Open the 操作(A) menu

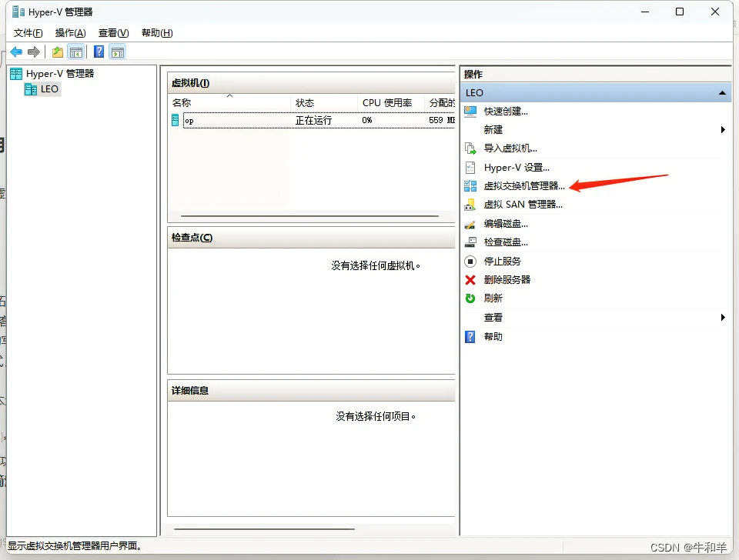pyautogui.click(x=70, y=33)
